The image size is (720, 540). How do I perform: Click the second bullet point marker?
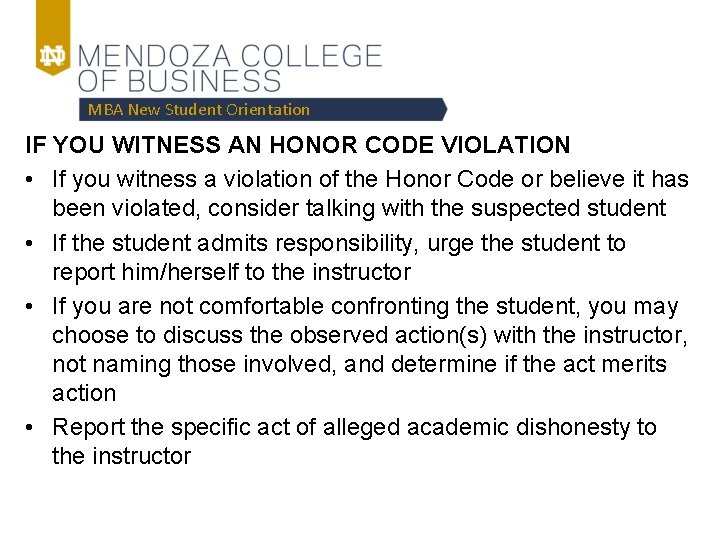32,243
